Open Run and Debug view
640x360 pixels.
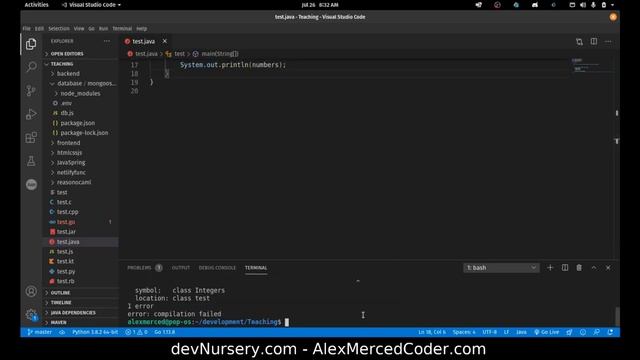click(x=31, y=114)
